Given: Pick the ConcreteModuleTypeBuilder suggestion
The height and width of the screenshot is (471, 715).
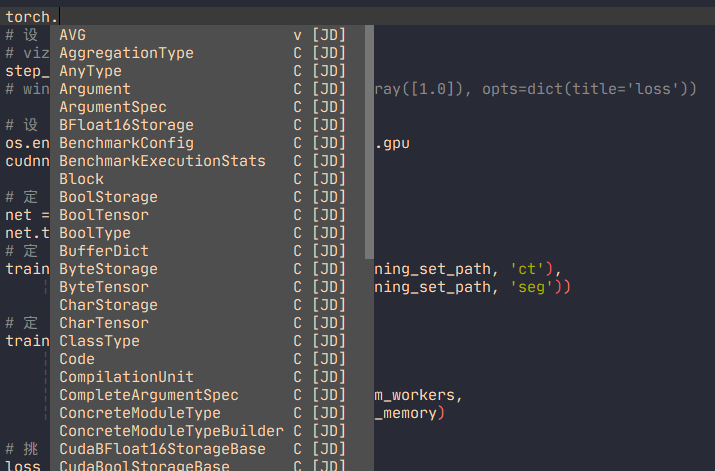Looking at the screenshot, I should click(x=171, y=431).
